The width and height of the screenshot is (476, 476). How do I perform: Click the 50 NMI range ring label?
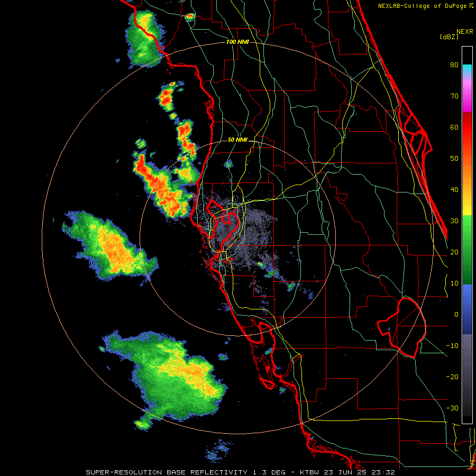(x=237, y=140)
